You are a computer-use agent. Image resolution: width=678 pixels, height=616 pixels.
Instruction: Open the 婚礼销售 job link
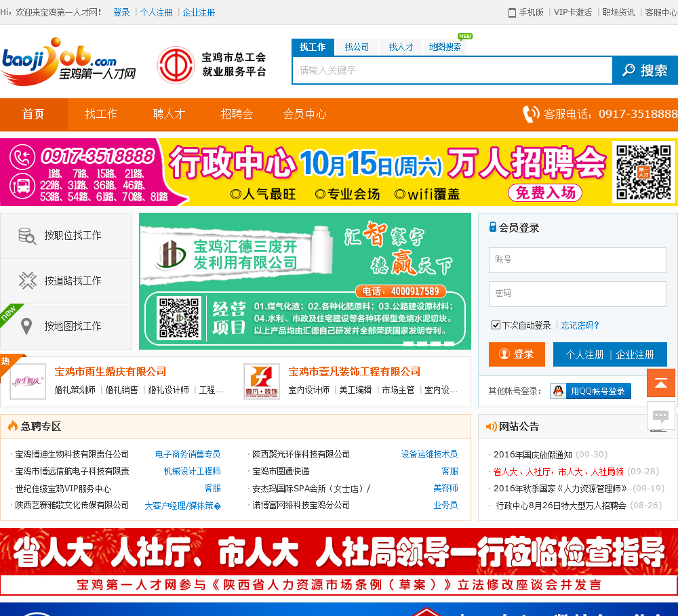121,390
